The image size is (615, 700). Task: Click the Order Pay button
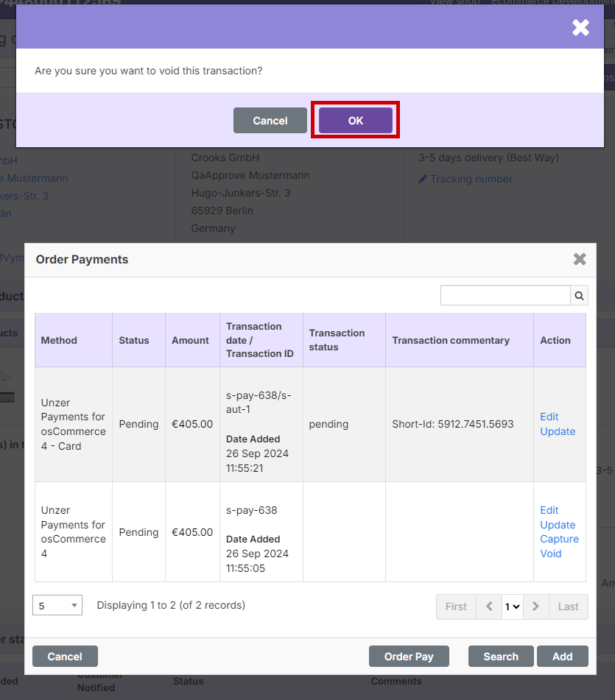point(409,657)
